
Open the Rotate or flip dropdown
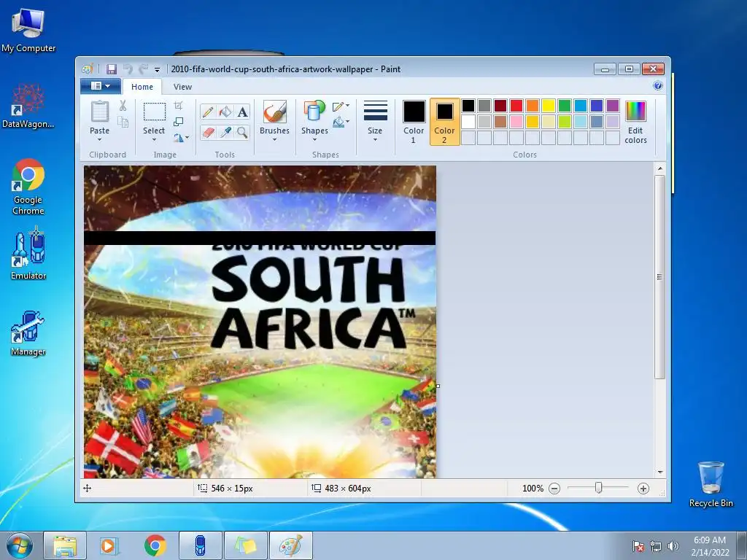click(x=181, y=138)
